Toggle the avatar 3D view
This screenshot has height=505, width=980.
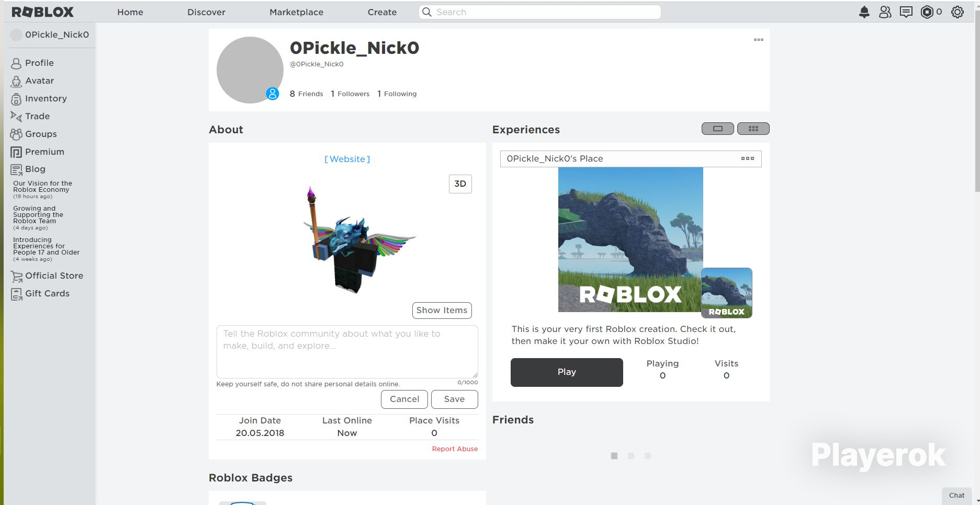(x=460, y=184)
